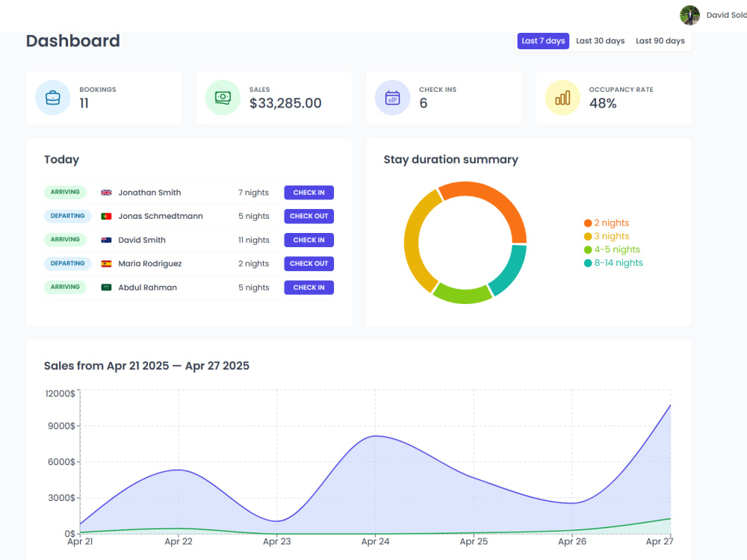Click the Sales from Apr 21 2025 heading
Image resolution: width=747 pixels, height=560 pixels.
146,366
